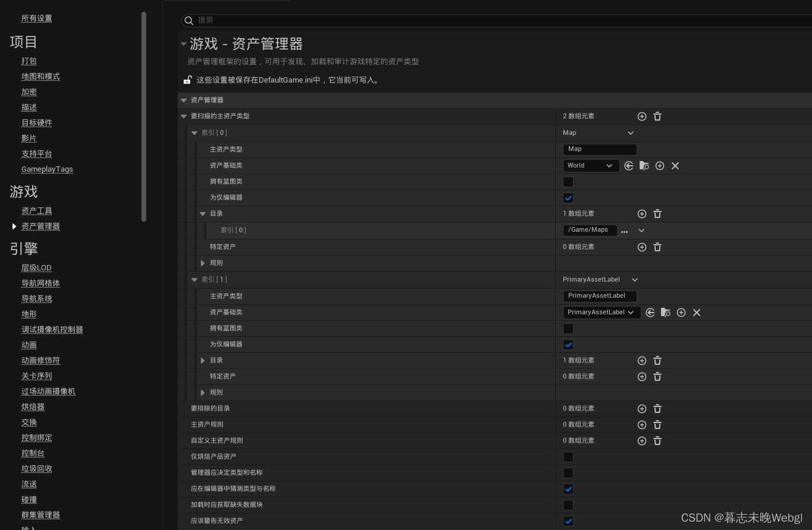Add element to 主资产规则 array

click(642, 425)
